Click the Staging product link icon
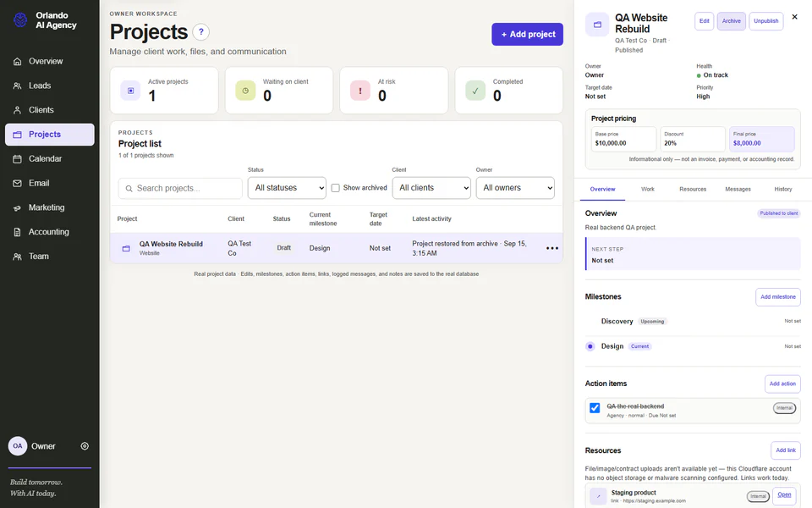The width and height of the screenshot is (812, 508). (x=598, y=496)
